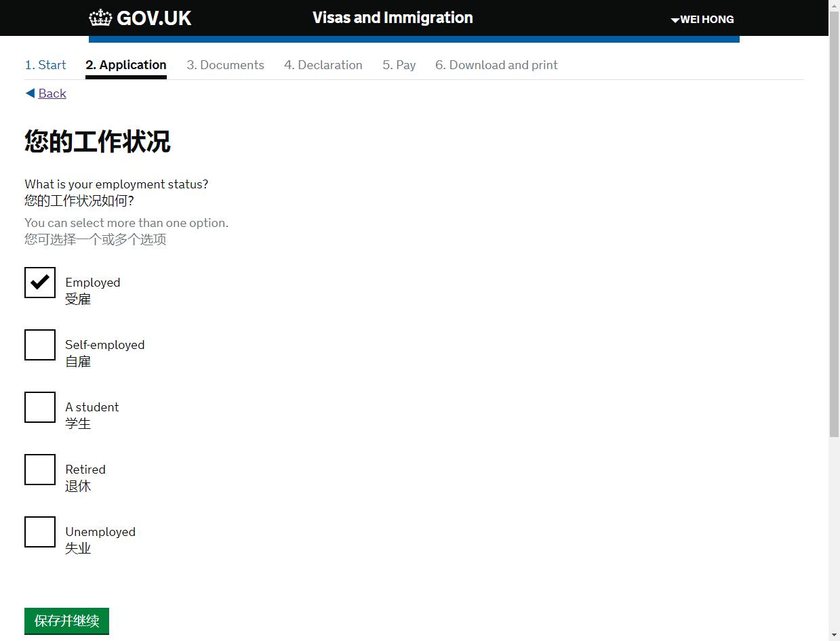This screenshot has width=840, height=641.
Task: Switch to the 3. Documents step
Action: coord(225,65)
